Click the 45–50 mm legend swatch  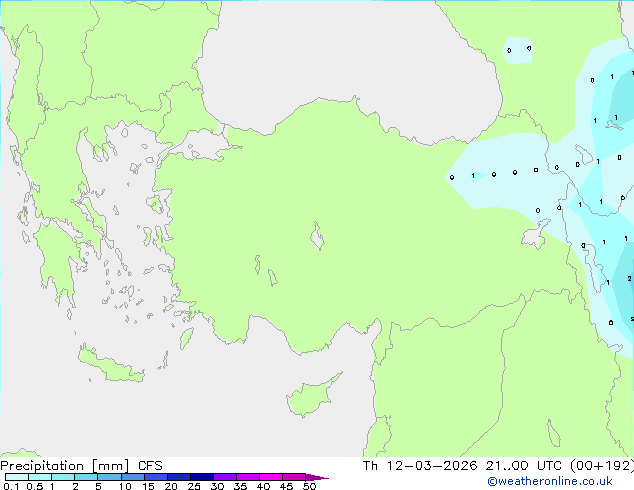(x=294, y=477)
